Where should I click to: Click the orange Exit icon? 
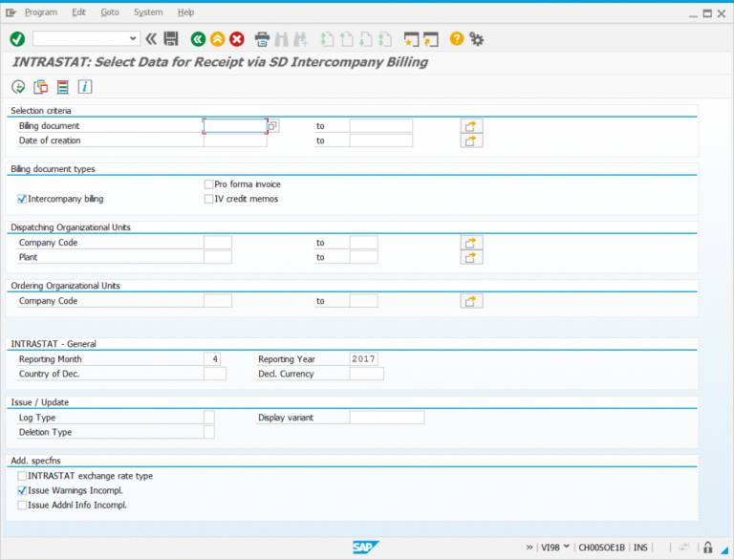click(x=217, y=39)
